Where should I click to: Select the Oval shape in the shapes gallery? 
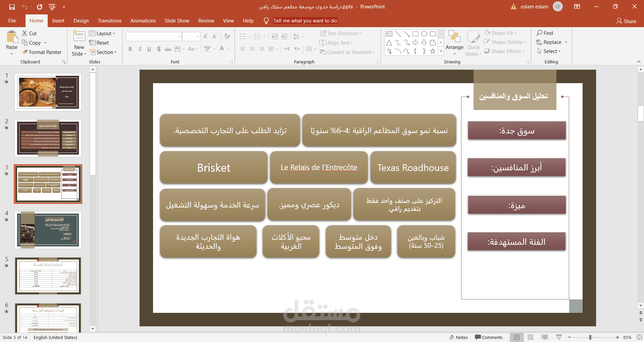tap(424, 34)
